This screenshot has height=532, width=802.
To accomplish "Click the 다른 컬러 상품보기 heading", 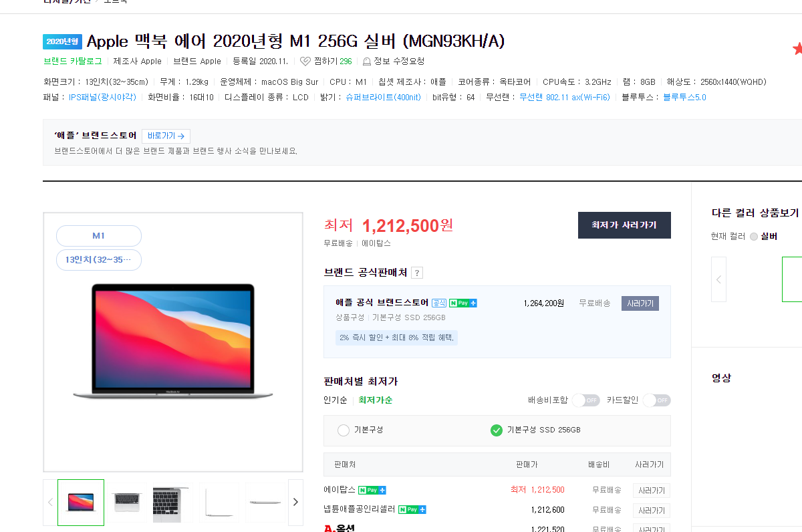I will point(755,213).
